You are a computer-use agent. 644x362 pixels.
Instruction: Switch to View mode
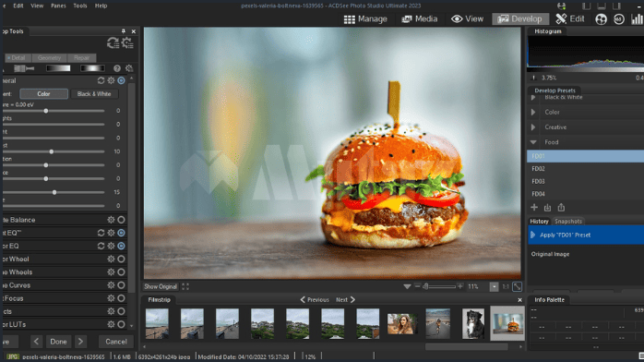(467, 18)
